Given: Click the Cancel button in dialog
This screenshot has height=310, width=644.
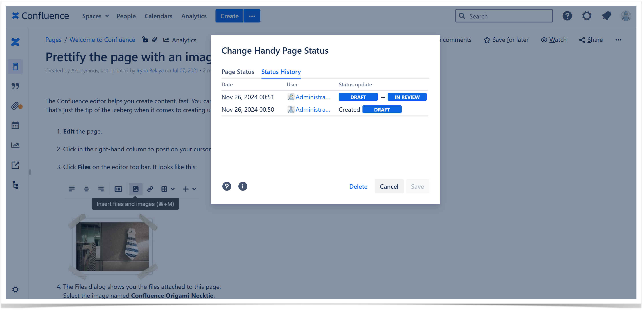Looking at the screenshot, I should (x=388, y=186).
